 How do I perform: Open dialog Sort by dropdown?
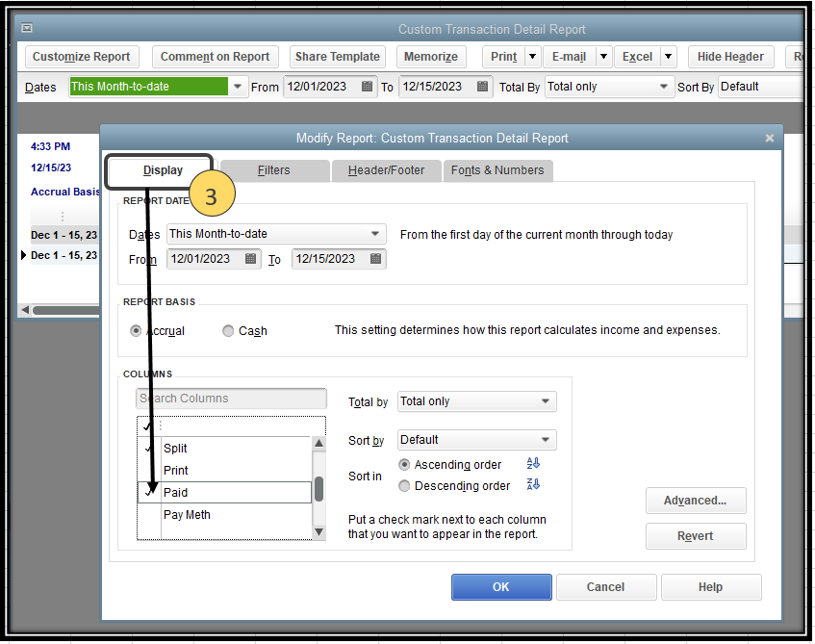coord(546,440)
